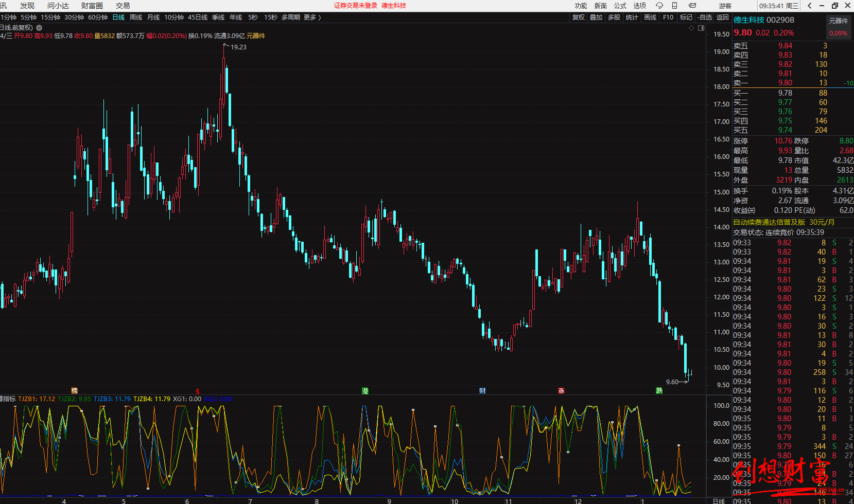Open the 问小达 menu
Image resolution: width=854 pixels, height=504 pixels.
click(x=58, y=6)
